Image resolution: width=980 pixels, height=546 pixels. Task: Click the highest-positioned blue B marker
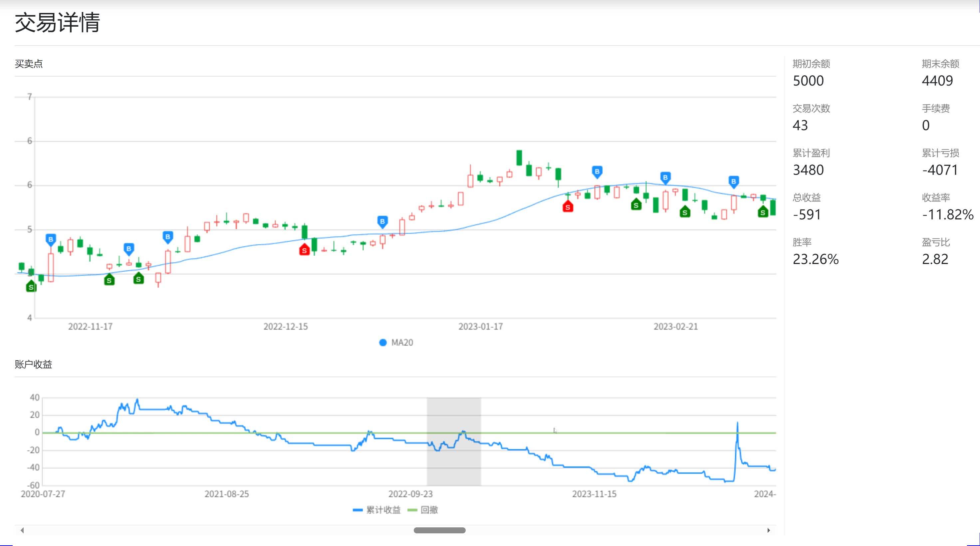pyautogui.click(x=597, y=171)
